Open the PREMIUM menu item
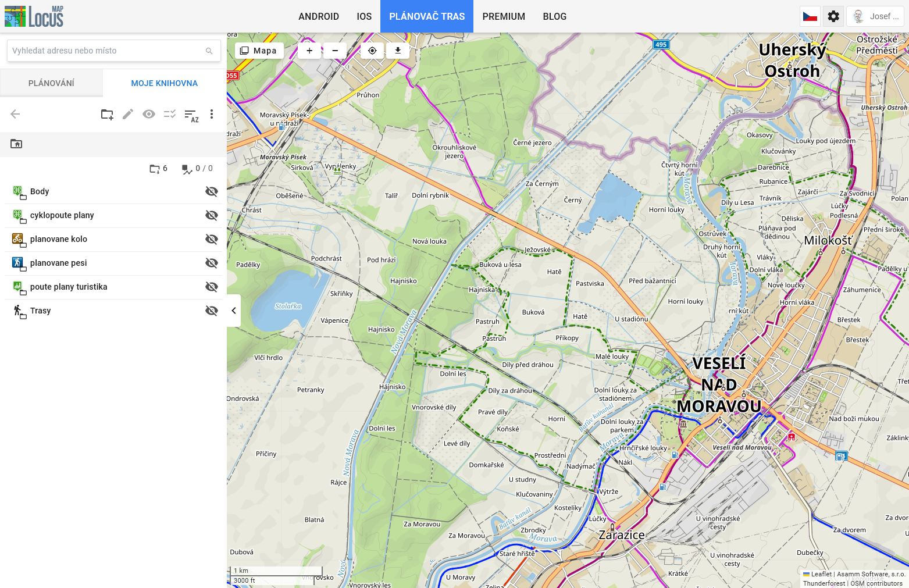The width and height of the screenshot is (909, 588). point(504,16)
